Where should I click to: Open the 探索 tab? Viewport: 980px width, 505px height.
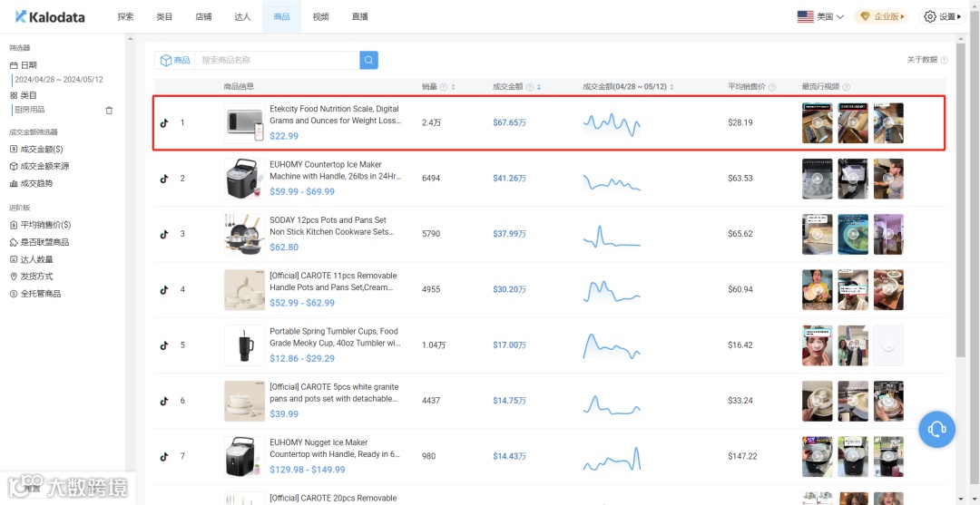(x=125, y=17)
